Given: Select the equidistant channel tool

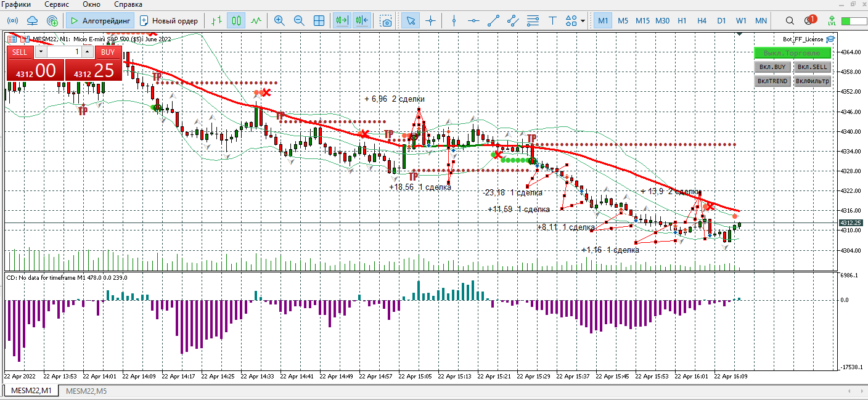Looking at the screenshot, I should [513, 20].
